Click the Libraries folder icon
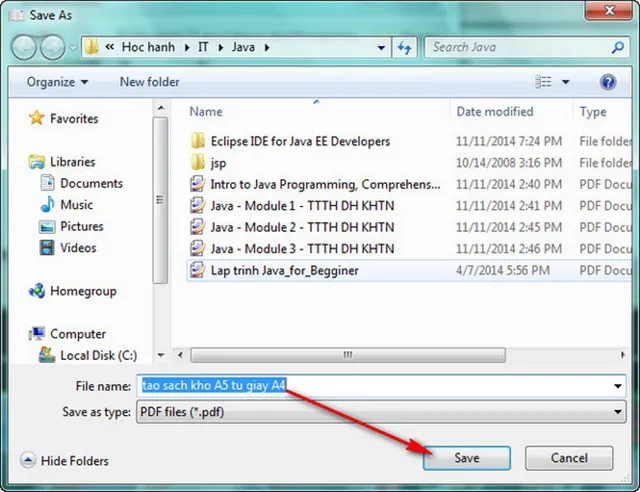The image size is (640, 492). [x=37, y=162]
